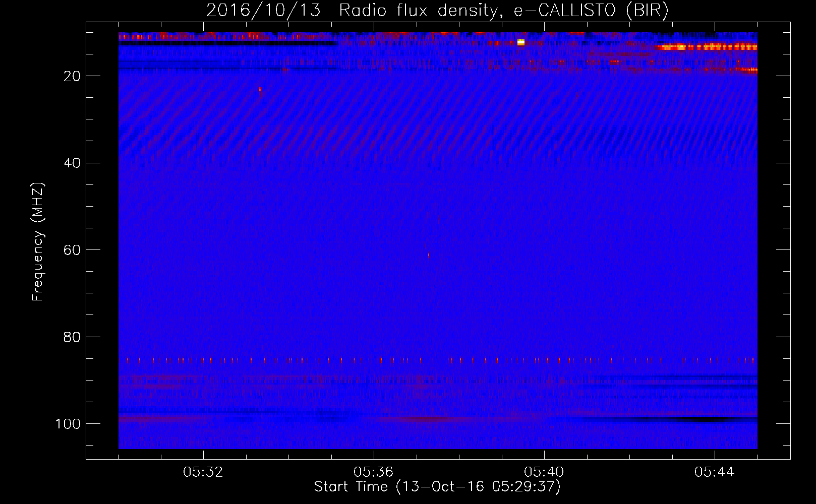
Task: Click the 100 MHz frequency tick label
Action: (68, 424)
